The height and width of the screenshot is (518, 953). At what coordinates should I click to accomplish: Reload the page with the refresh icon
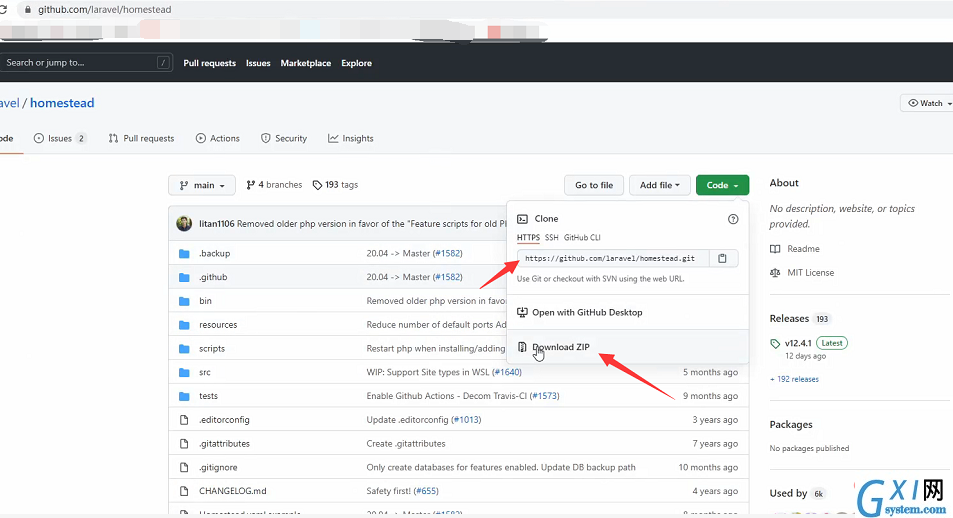tap(3, 10)
